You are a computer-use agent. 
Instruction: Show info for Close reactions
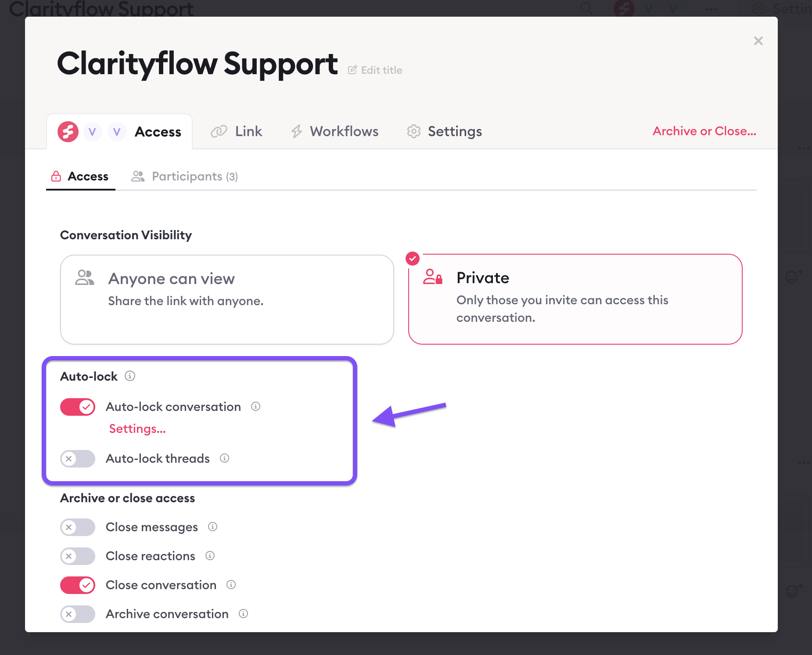(x=210, y=556)
